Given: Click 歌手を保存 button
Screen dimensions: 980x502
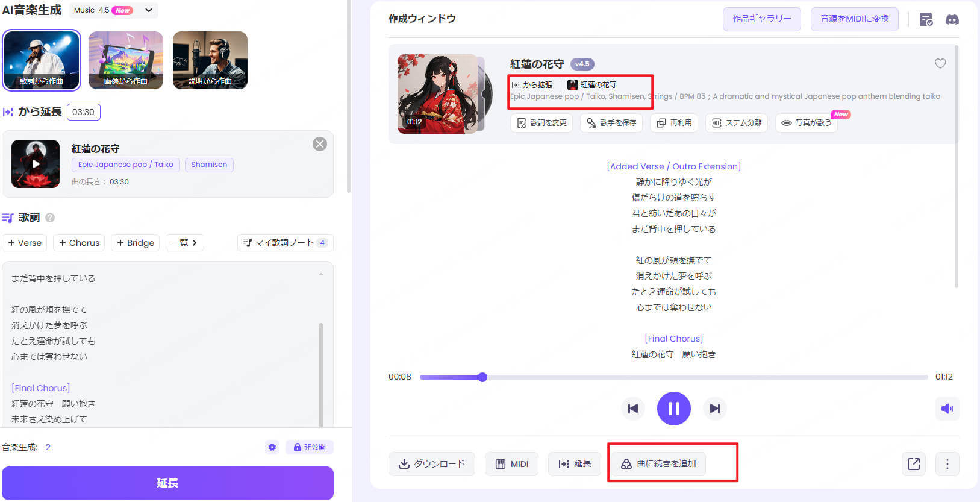Looking at the screenshot, I should pyautogui.click(x=611, y=123).
